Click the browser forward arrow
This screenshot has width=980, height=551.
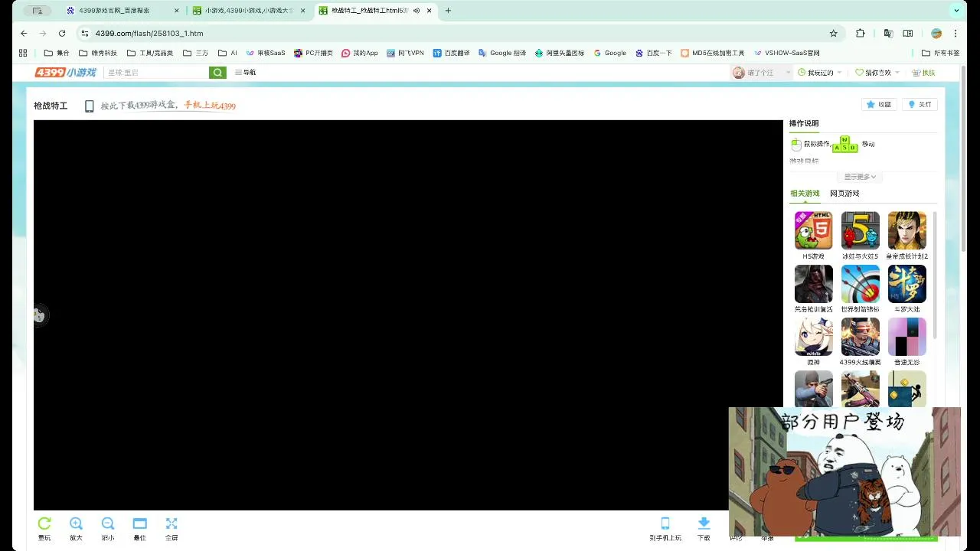[x=43, y=34]
